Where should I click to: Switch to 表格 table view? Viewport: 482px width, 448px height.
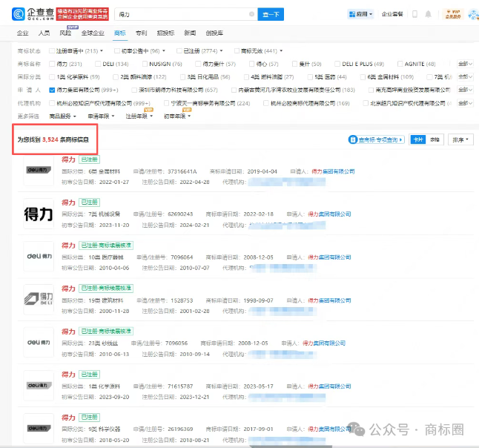(435, 139)
